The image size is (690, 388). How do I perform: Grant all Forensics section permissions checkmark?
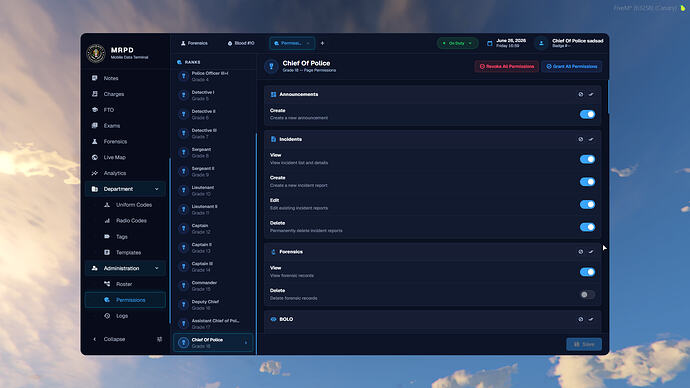(591, 252)
